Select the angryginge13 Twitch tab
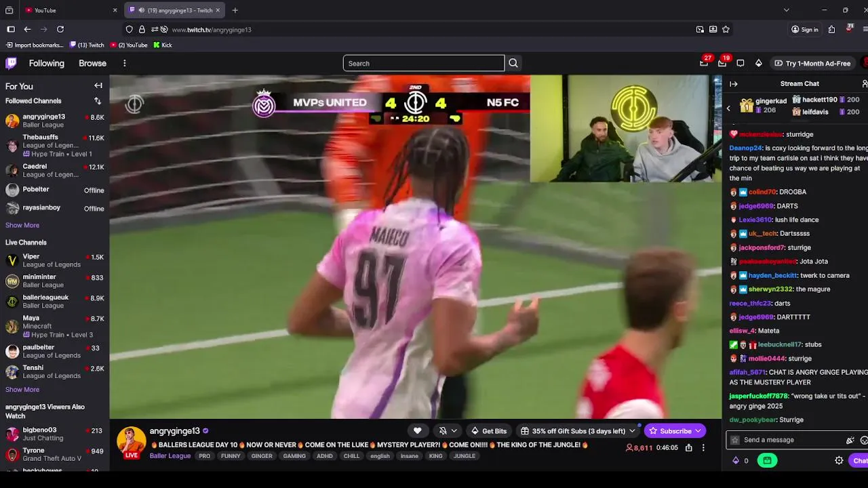 (175, 10)
